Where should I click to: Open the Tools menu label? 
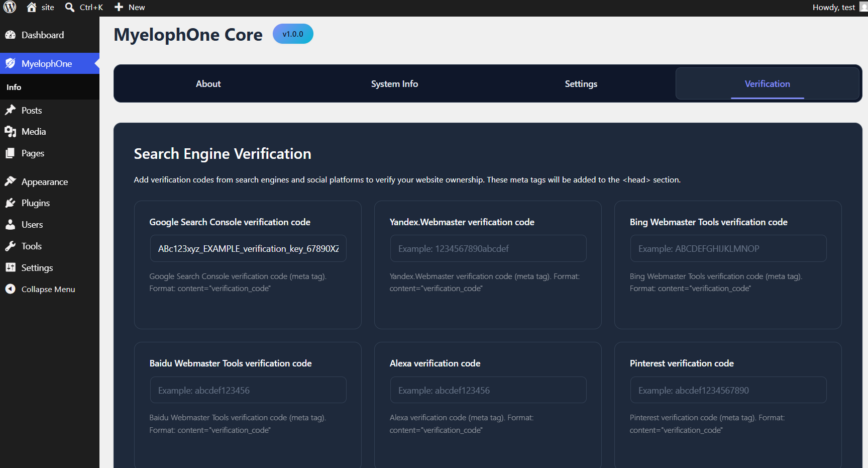32,246
